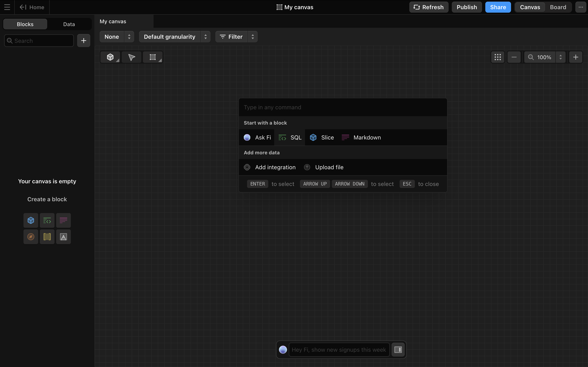
Task: Click the grid dots icon beside the zoom controls
Action: point(497,57)
